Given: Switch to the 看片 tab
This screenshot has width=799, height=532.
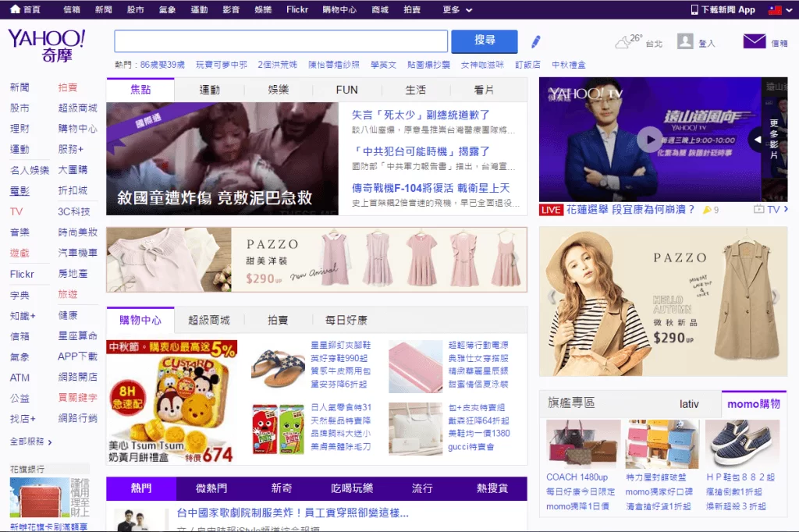Looking at the screenshot, I should click(x=484, y=90).
